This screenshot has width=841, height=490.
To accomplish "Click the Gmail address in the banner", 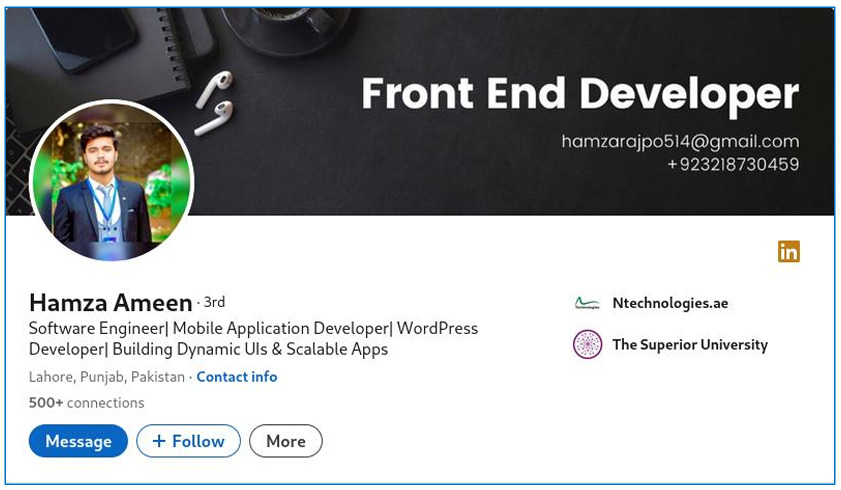I will coord(680,142).
